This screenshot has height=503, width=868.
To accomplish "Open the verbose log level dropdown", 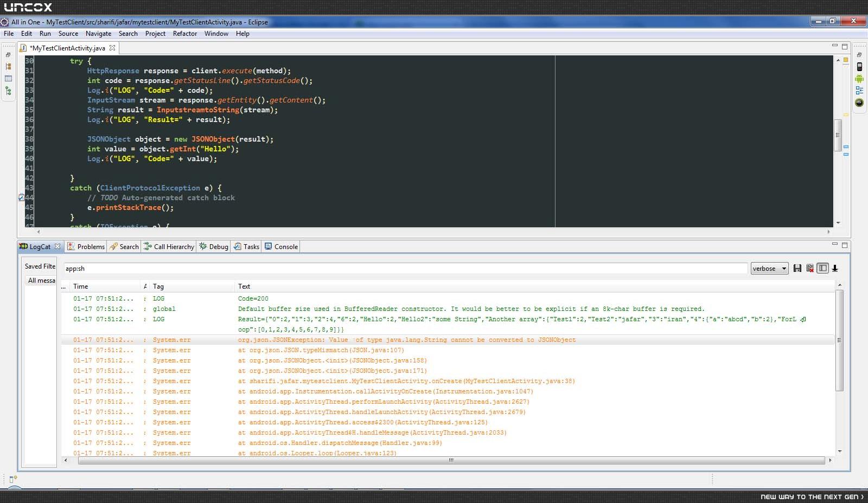I will (769, 269).
